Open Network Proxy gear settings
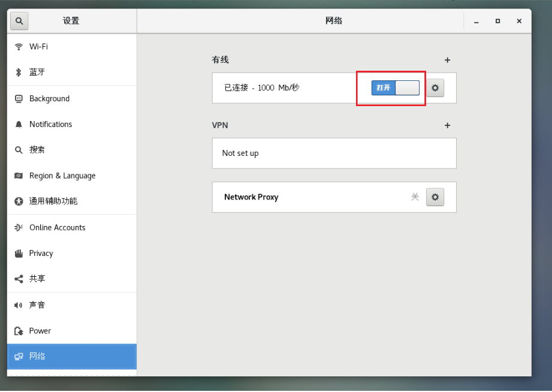This screenshot has height=392, width=552. 435,197
